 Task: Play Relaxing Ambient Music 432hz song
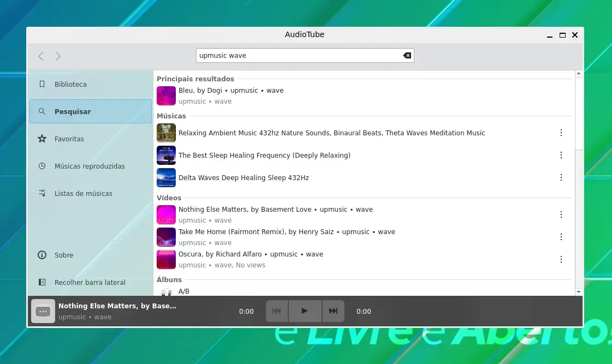pos(364,133)
